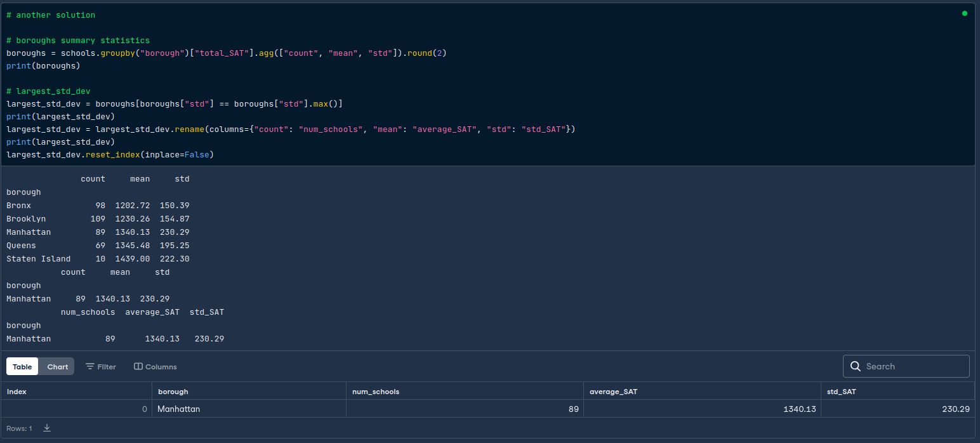Click the num_schools average_SAT std_SAT output header
The height and width of the screenshot is (443, 980).
click(x=142, y=312)
